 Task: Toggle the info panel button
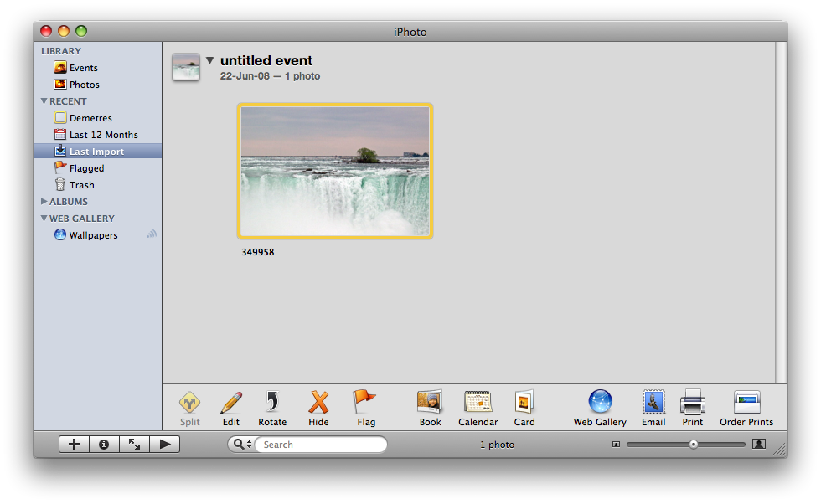[x=104, y=445]
